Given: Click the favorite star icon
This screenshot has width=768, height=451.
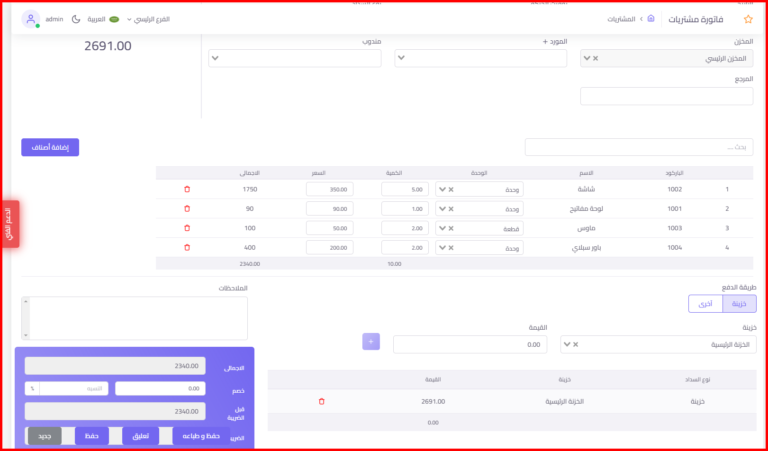Looking at the screenshot, I should point(748,19).
